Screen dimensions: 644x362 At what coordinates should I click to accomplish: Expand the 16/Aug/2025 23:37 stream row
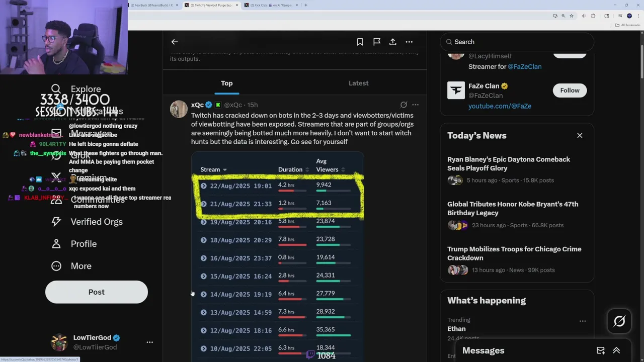(x=204, y=258)
